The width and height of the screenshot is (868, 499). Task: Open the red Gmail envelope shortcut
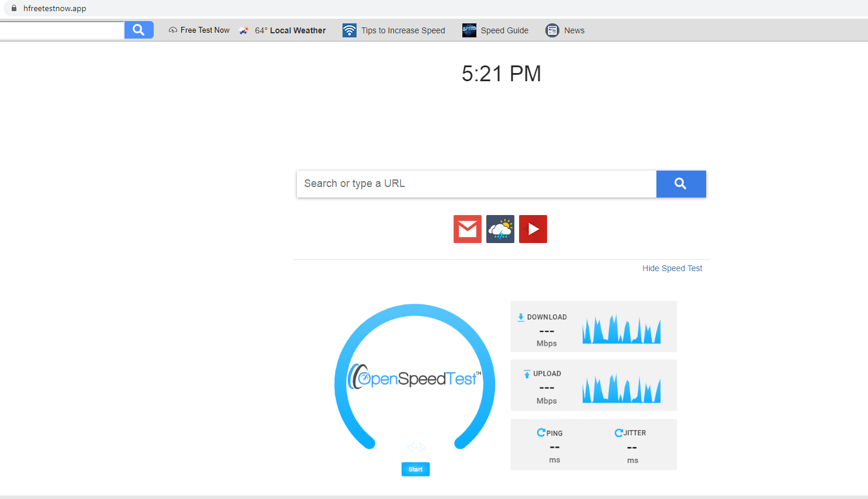[x=468, y=229]
